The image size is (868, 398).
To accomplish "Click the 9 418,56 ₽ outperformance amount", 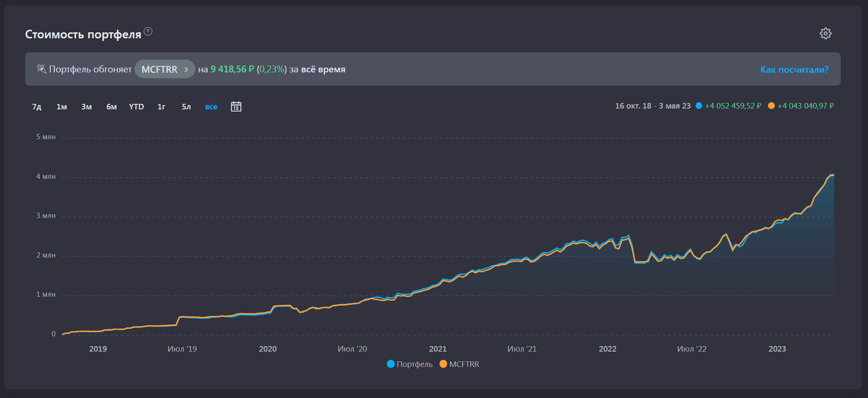I will click(232, 69).
